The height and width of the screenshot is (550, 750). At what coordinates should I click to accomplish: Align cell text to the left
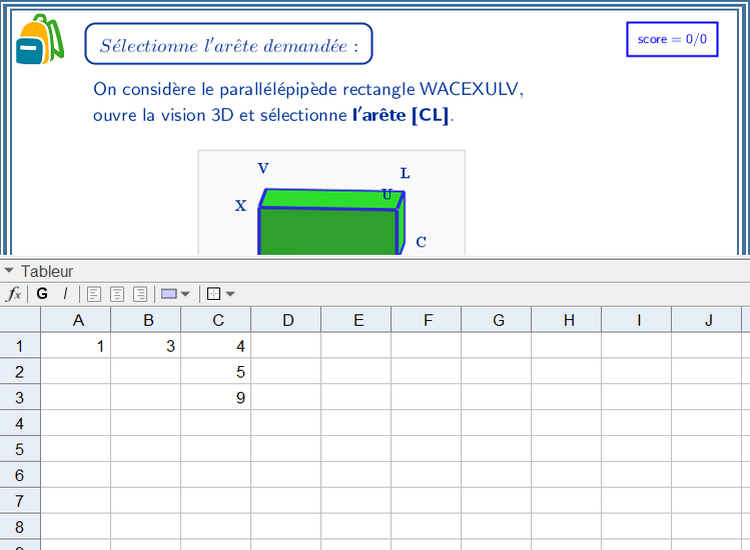pyautogui.click(x=94, y=294)
